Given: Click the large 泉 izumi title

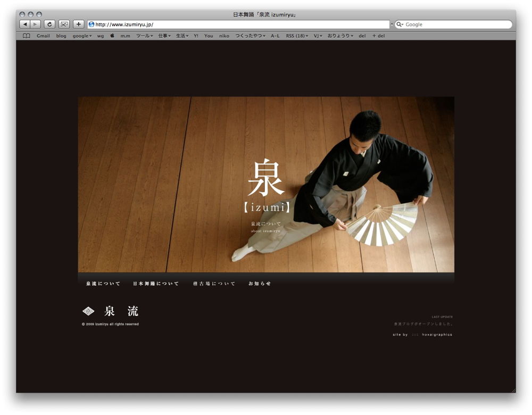Looking at the screenshot, I should 267,186.
